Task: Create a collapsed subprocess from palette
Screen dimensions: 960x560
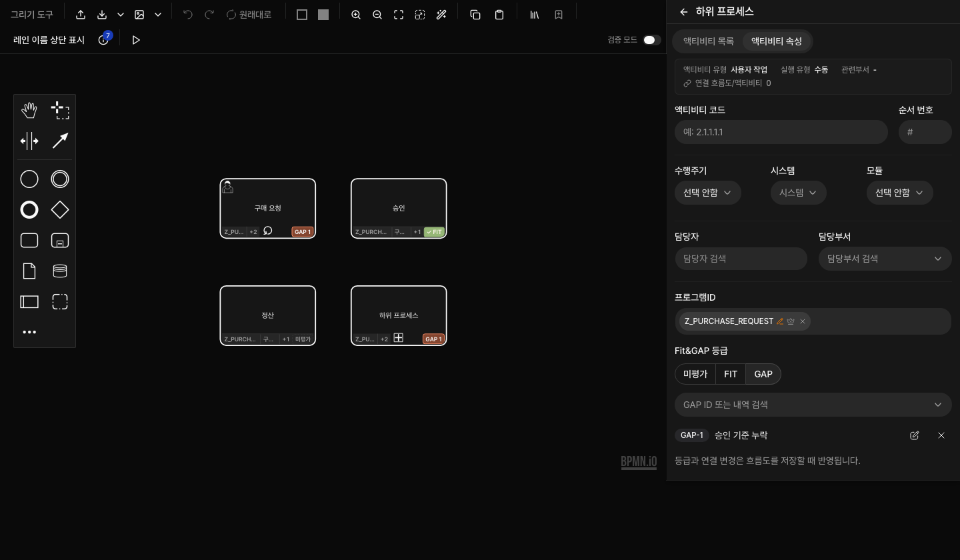Action: click(60, 241)
